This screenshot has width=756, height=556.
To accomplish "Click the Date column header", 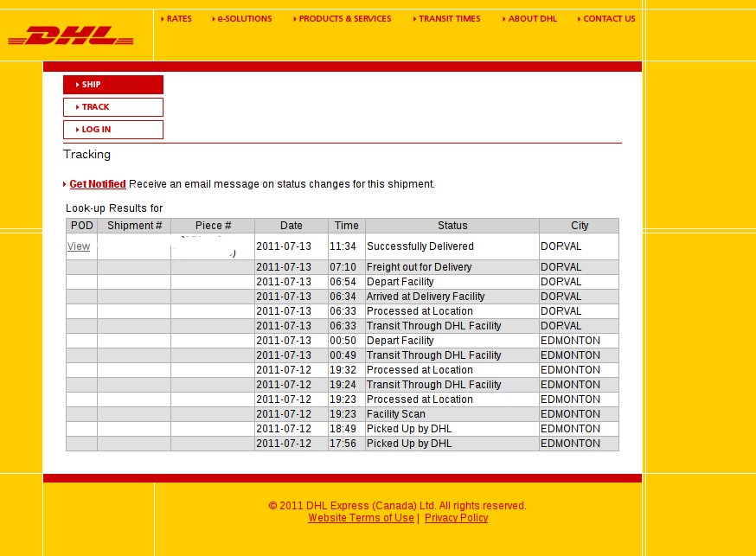I will pyautogui.click(x=292, y=226).
